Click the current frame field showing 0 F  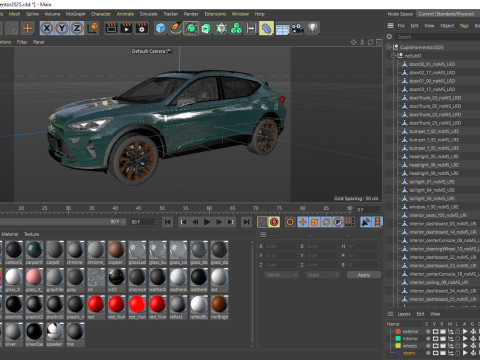pyautogui.click(x=368, y=210)
